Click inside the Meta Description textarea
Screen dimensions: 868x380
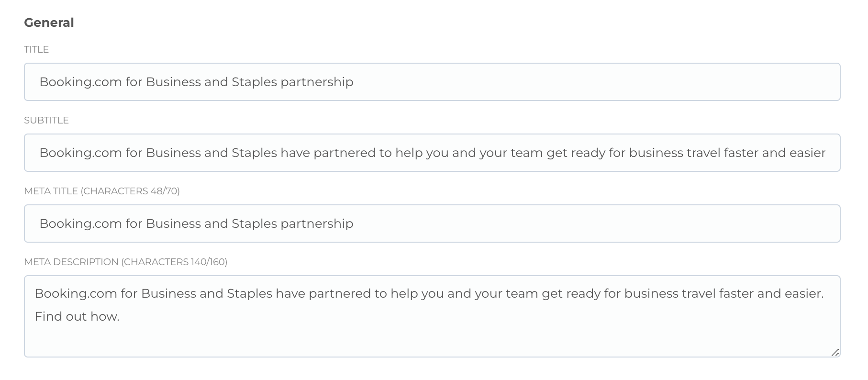coord(432,335)
